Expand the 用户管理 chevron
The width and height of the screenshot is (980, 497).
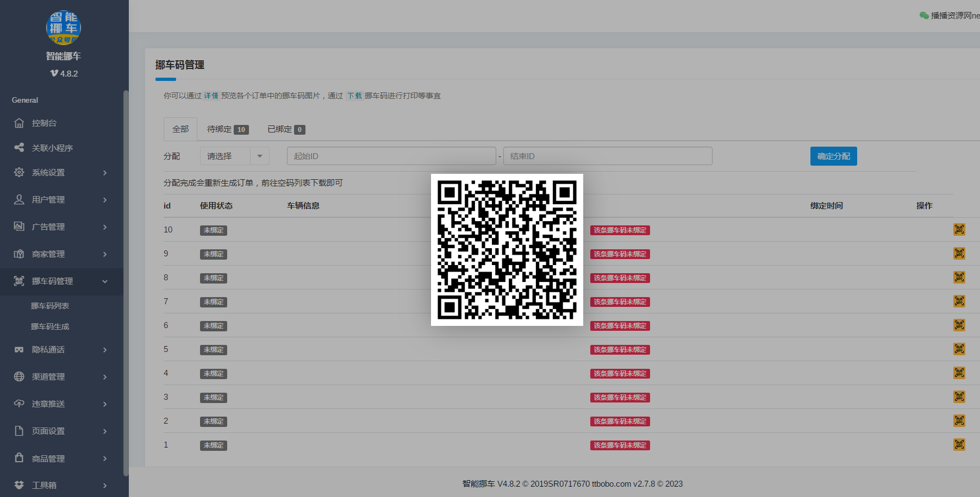(105, 200)
